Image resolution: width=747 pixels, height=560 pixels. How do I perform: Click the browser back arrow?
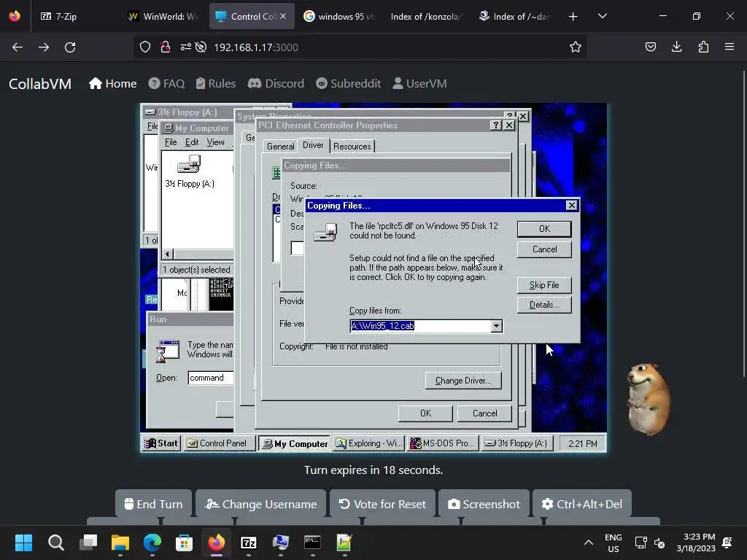(18, 47)
